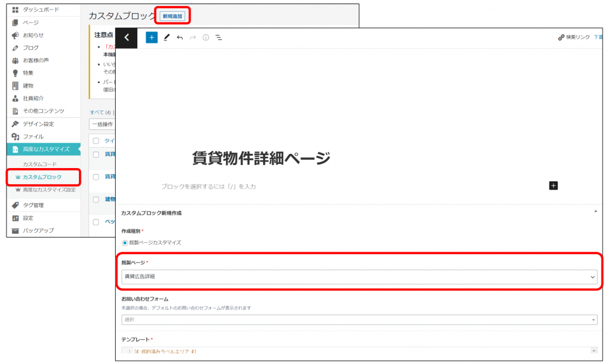Click the black back arrow button
Viewport: 608px width, 364px height.
tap(126, 37)
